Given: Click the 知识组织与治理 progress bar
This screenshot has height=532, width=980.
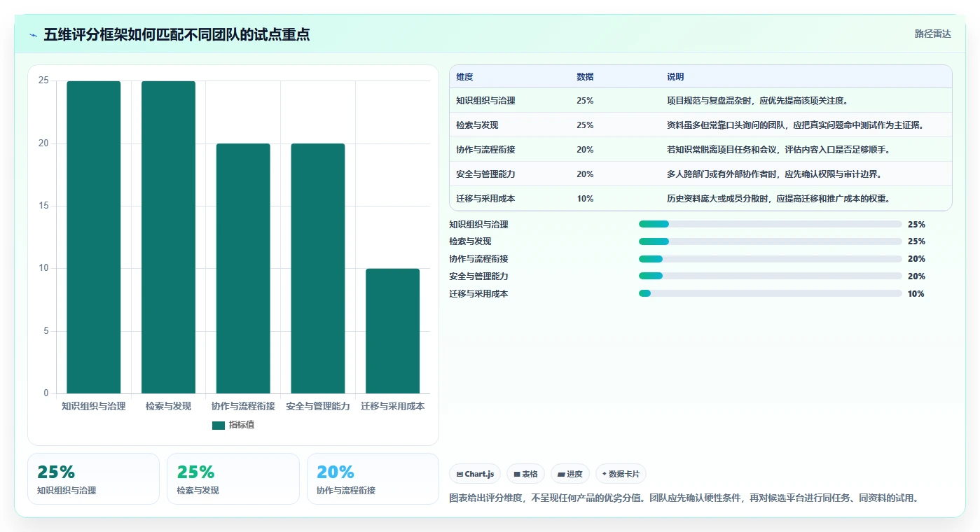Looking at the screenshot, I should tap(771, 224).
